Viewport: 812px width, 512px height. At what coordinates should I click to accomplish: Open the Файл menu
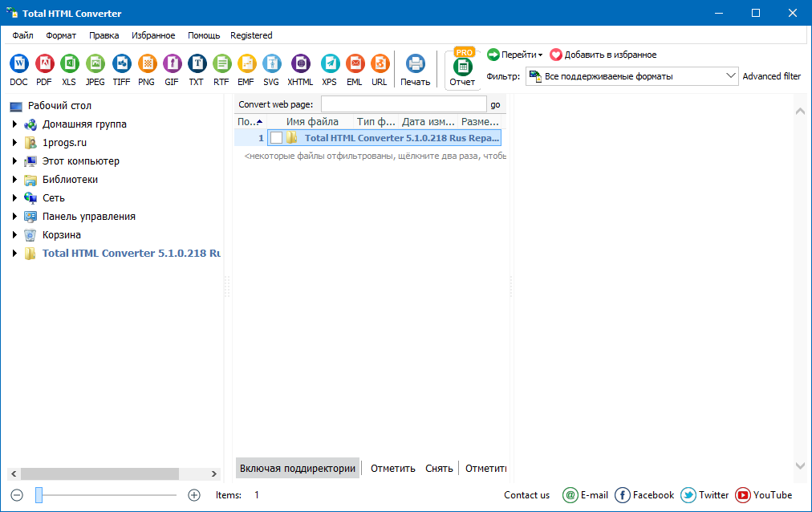click(22, 35)
